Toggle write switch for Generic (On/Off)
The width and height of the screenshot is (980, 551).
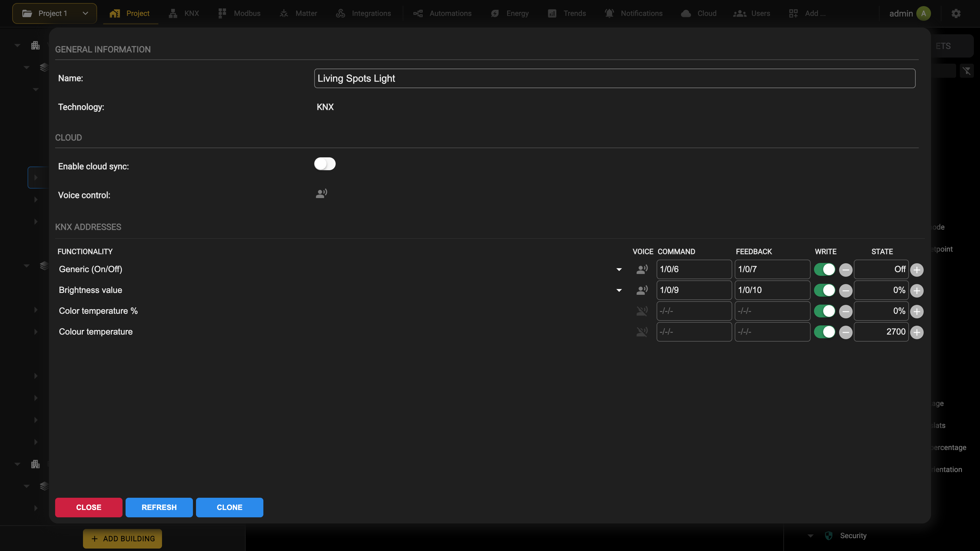824,269
